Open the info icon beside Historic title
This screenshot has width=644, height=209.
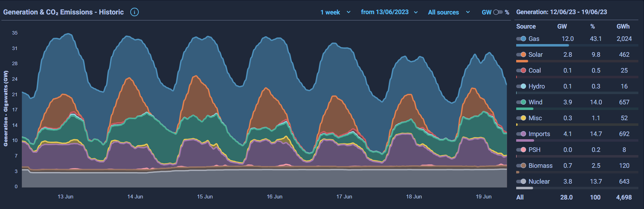(x=135, y=12)
